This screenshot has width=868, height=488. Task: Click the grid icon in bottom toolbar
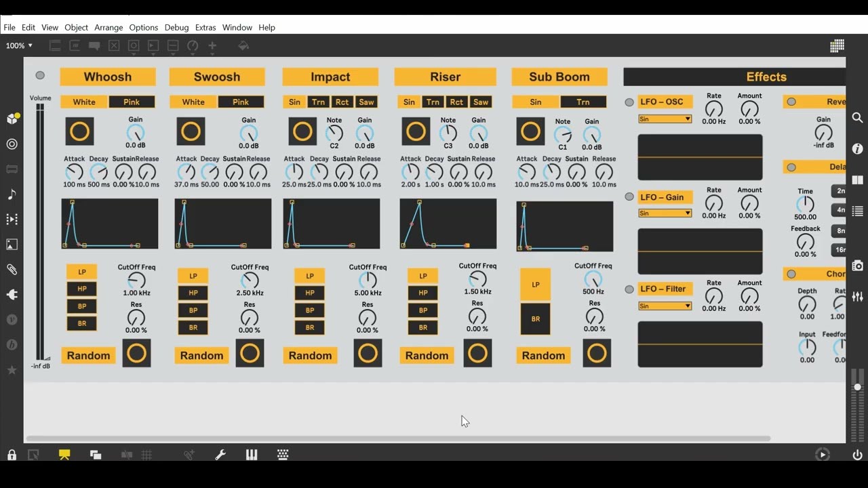[x=146, y=455]
